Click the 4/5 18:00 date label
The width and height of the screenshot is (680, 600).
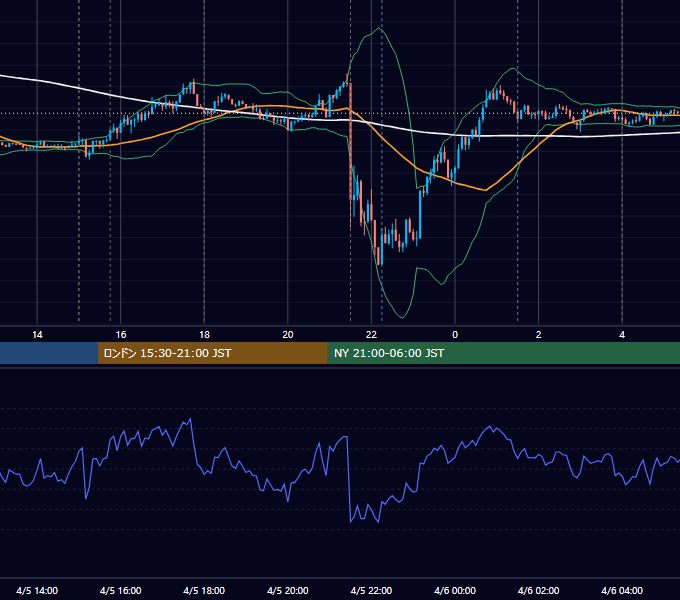click(x=204, y=590)
